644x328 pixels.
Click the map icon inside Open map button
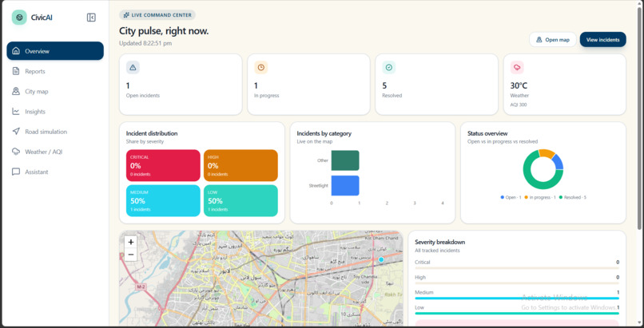point(539,40)
